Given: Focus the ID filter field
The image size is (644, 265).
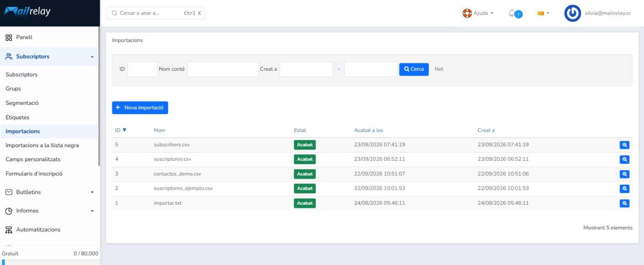Looking at the screenshot, I should click(x=143, y=69).
